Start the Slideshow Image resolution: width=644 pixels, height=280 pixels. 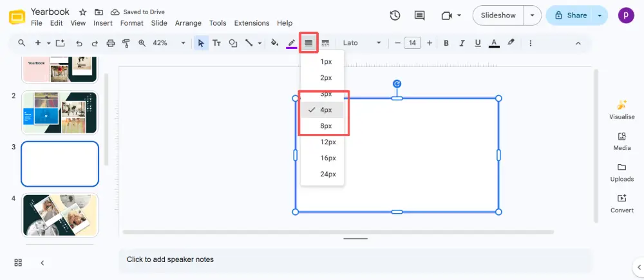pos(498,15)
